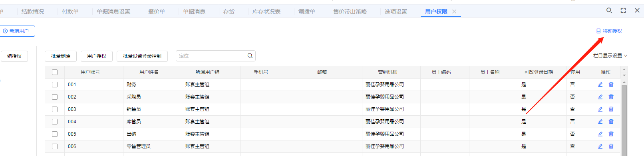The image size is (644, 156).
Task: Edit user 003 with pencil icon
Action: pyautogui.click(x=600, y=109)
